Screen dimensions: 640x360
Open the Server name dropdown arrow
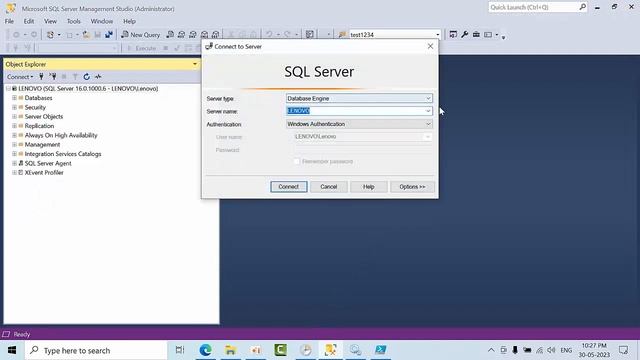[x=428, y=111]
